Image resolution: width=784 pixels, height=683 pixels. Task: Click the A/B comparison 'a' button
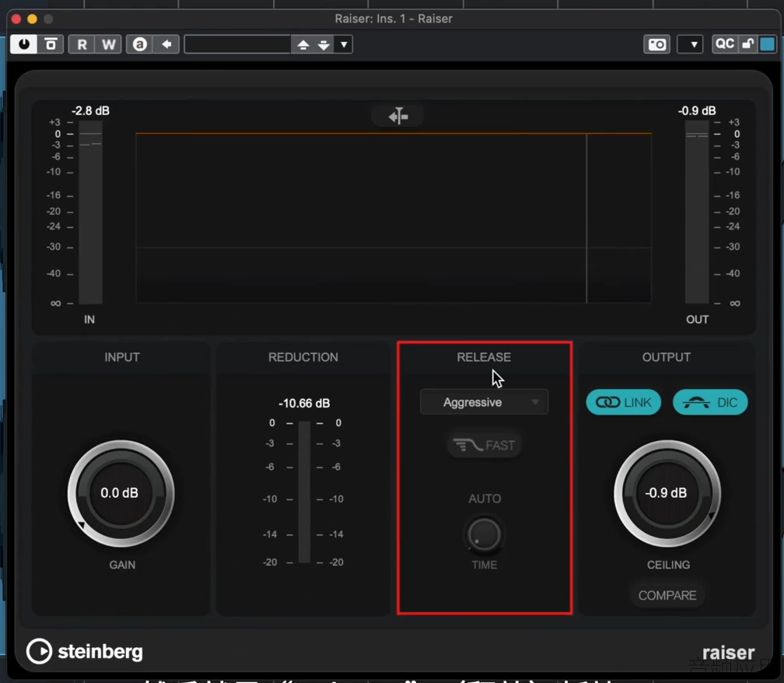pyautogui.click(x=139, y=44)
